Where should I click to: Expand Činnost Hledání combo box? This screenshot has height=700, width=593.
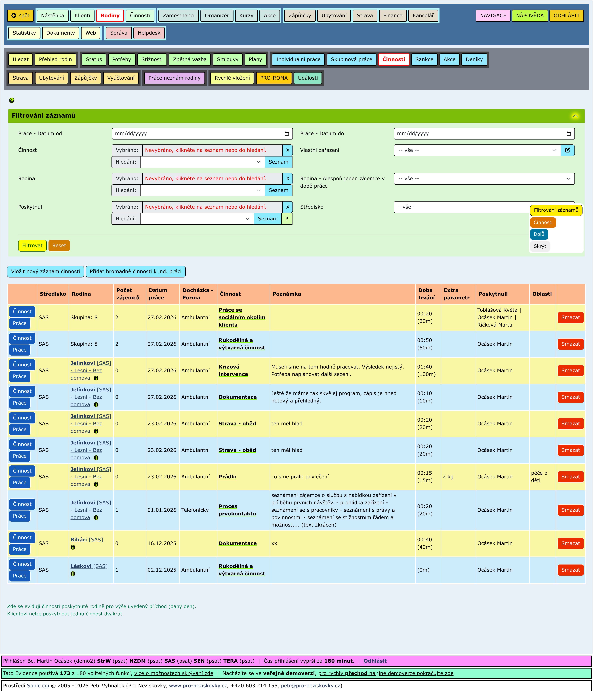[x=258, y=162]
